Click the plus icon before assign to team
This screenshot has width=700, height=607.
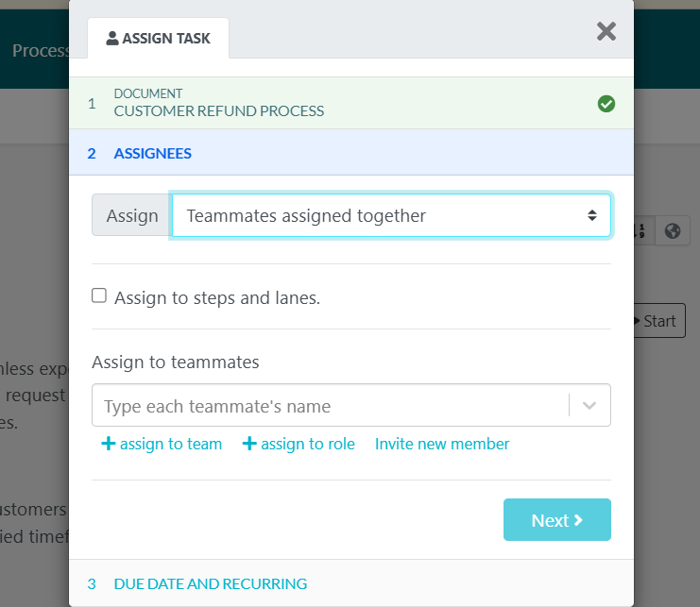coord(108,444)
